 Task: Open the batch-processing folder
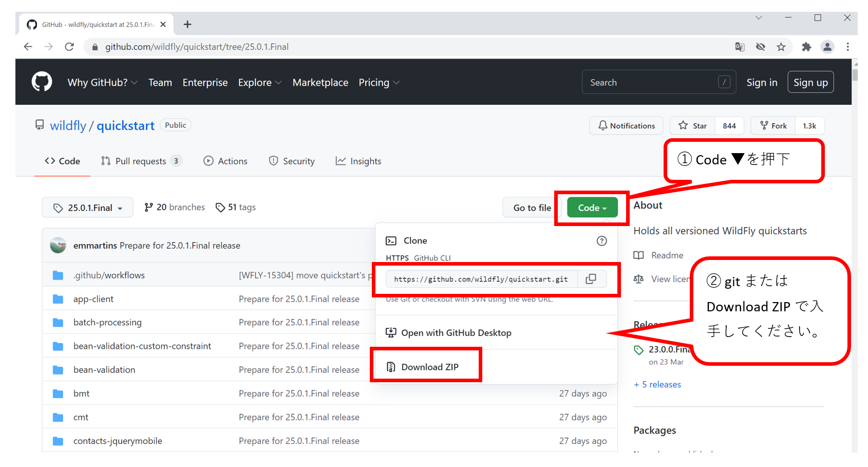click(107, 323)
